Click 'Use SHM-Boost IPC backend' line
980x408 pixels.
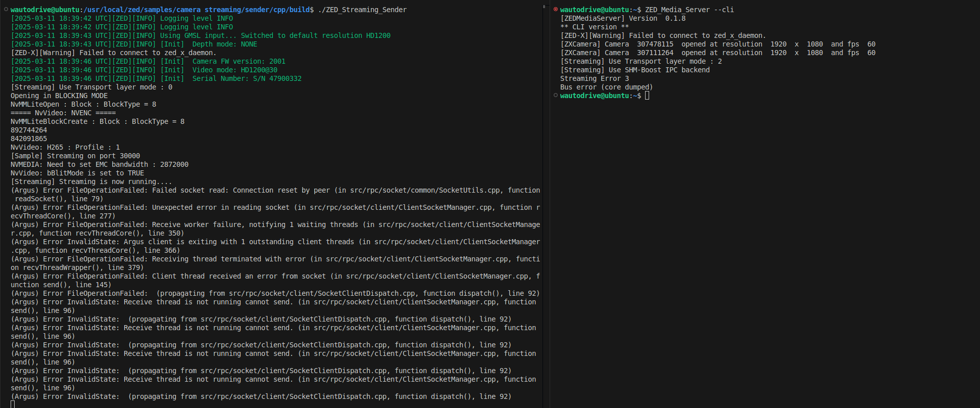pos(635,70)
